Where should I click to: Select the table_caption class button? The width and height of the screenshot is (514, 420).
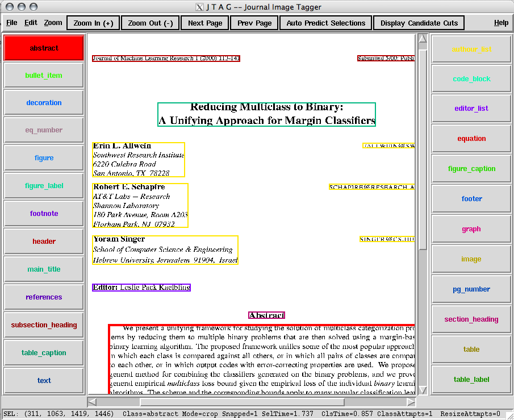pyautogui.click(x=44, y=353)
